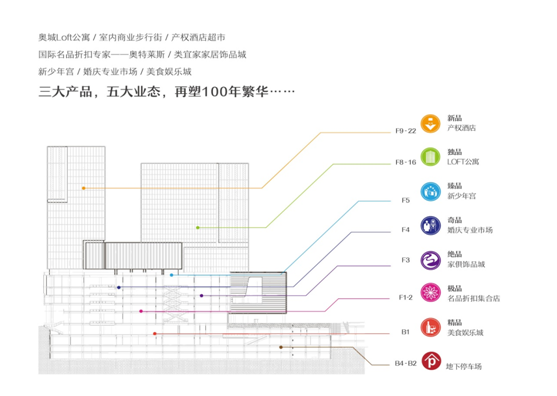Click the B4-B2 floor label

(x=406, y=364)
